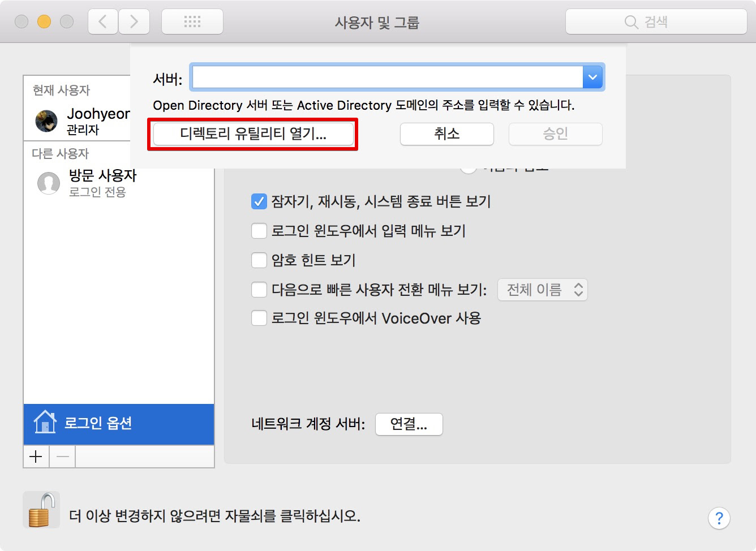Click the magnifier icon in search field

coord(631,22)
